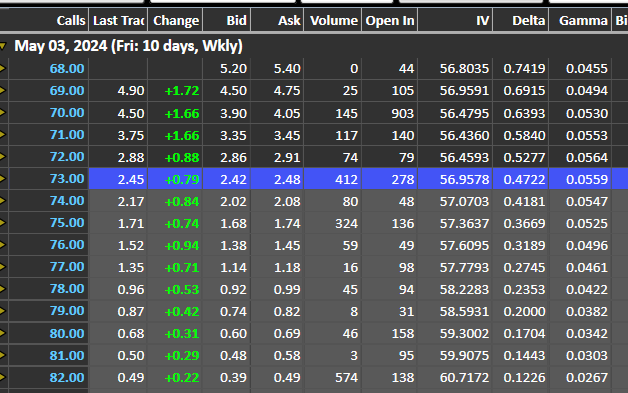Expand the 73.00 strike row arrow

point(2,179)
